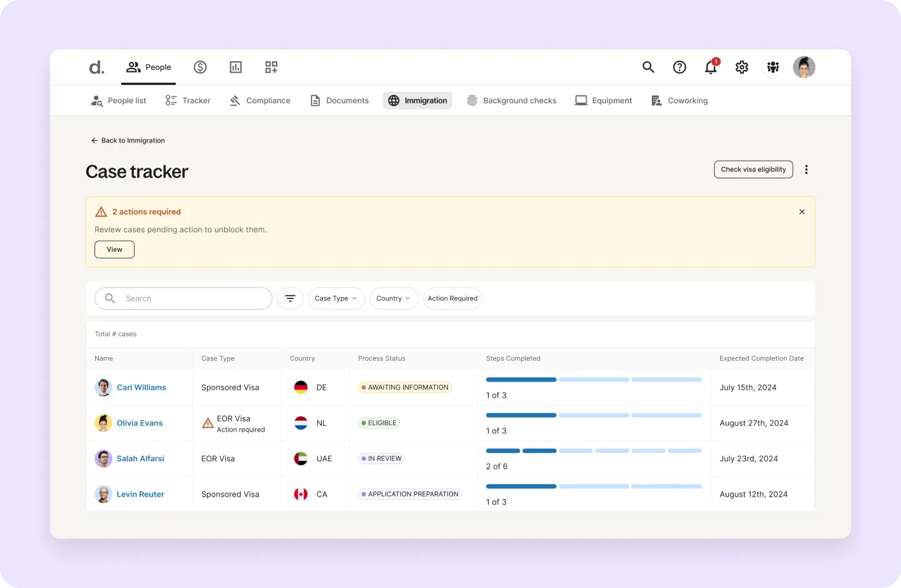Click IN REVIEW status badge
Image resolution: width=901 pixels, height=588 pixels.
click(382, 459)
